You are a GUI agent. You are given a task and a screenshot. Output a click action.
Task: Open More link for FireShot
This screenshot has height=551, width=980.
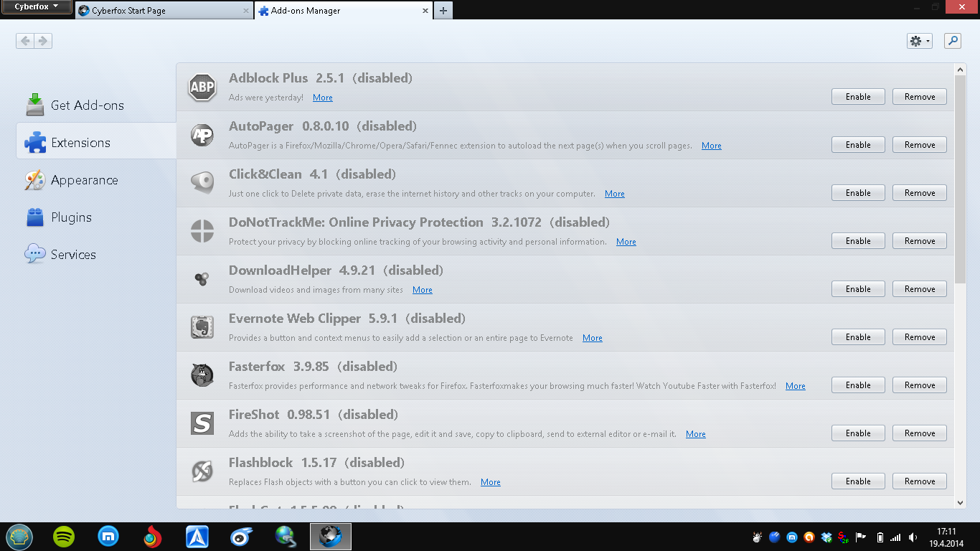click(696, 434)
